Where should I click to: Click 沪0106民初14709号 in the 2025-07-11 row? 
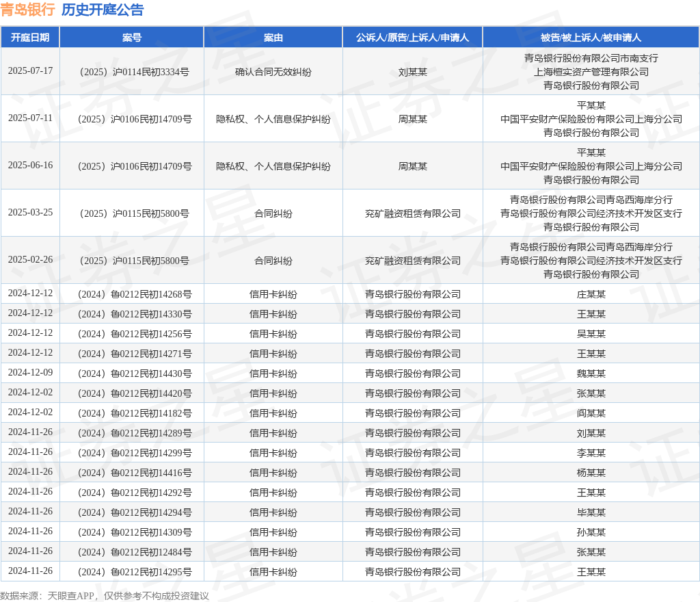[x=151, y=119]
